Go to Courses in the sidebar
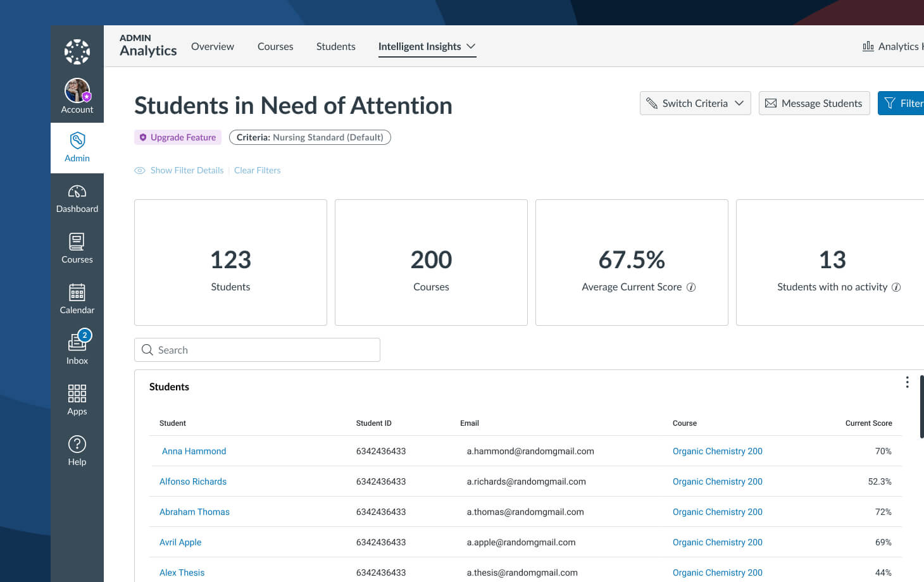Screen dimensions: 924x582 [x=77, y=248]
